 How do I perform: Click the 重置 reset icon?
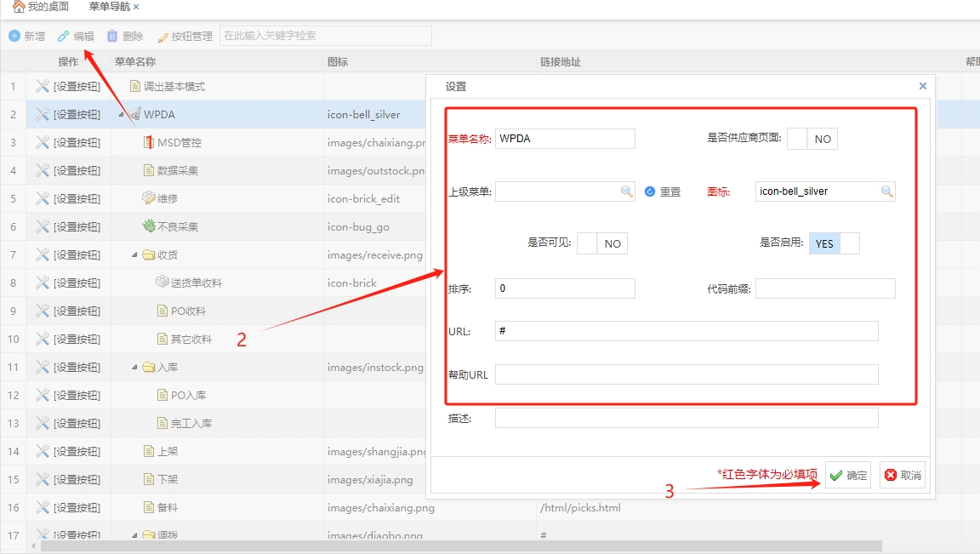(650, 191)
